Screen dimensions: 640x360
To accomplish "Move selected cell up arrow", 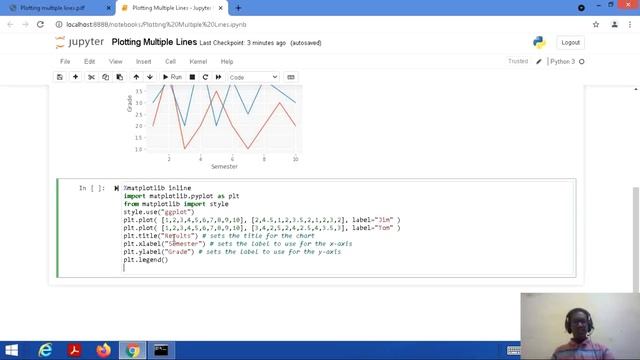I will click(x=136, y=77).
